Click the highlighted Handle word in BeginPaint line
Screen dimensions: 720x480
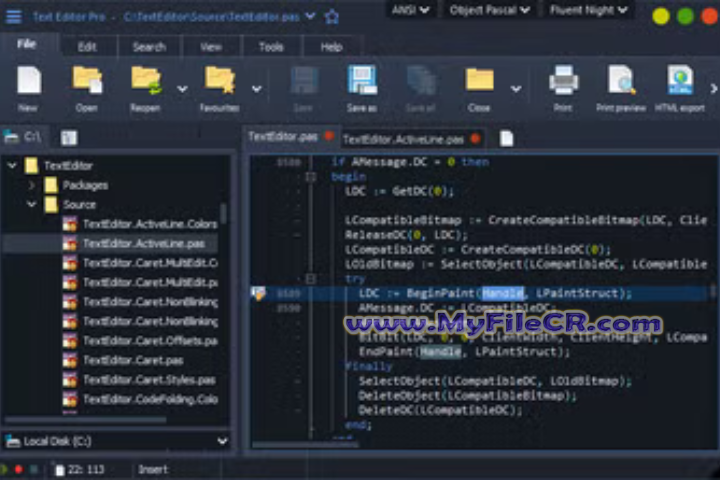503,293
